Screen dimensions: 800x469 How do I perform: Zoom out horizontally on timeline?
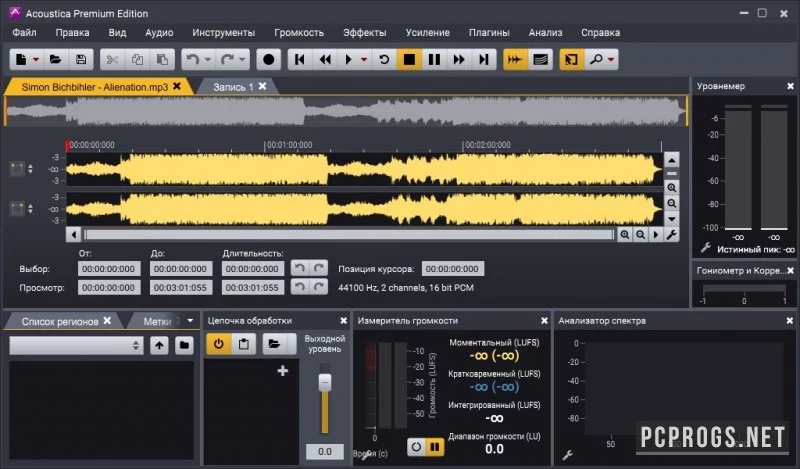(x=640, y=235)
